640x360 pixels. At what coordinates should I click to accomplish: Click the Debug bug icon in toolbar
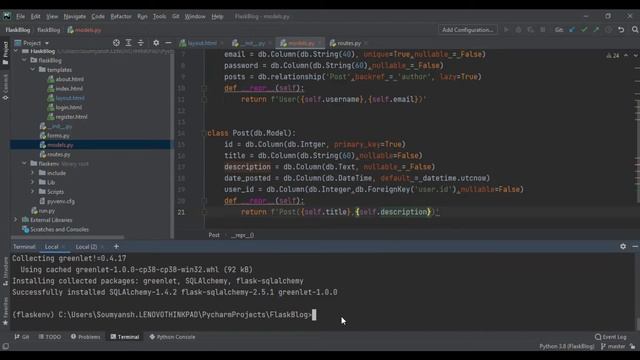coord(518,30)
